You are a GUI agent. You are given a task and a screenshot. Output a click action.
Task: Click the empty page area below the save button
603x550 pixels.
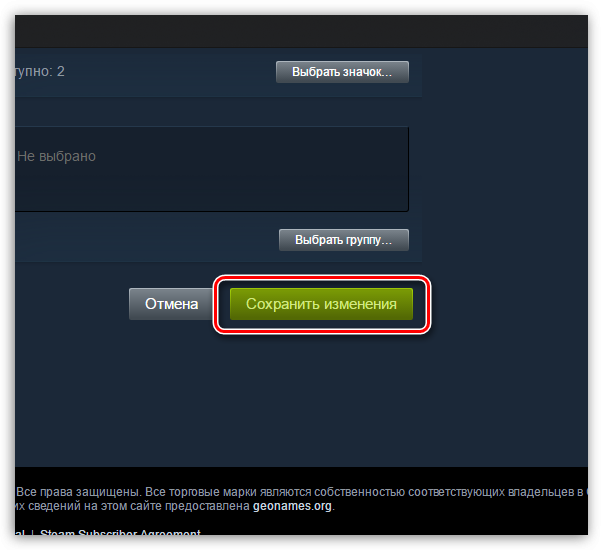tap(302, 400)
